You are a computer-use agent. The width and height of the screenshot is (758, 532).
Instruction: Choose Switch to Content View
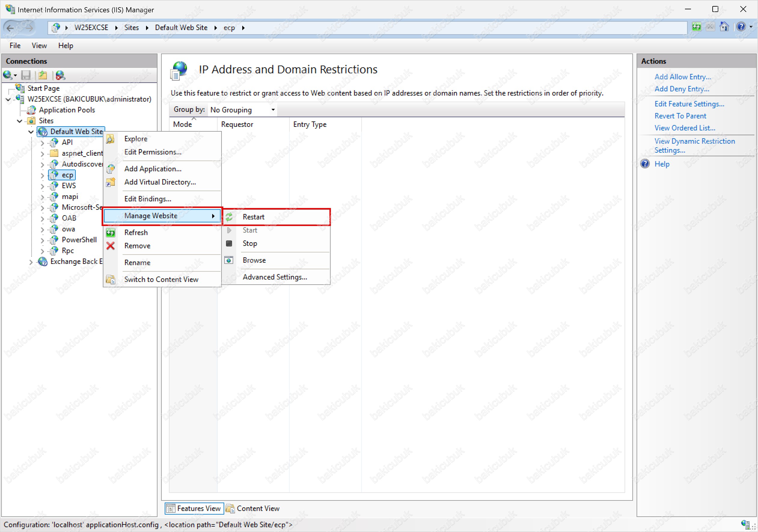tap(162, 279)
